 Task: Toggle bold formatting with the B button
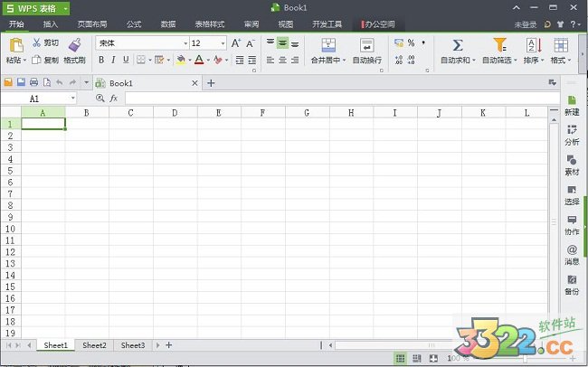click(101, 60)
